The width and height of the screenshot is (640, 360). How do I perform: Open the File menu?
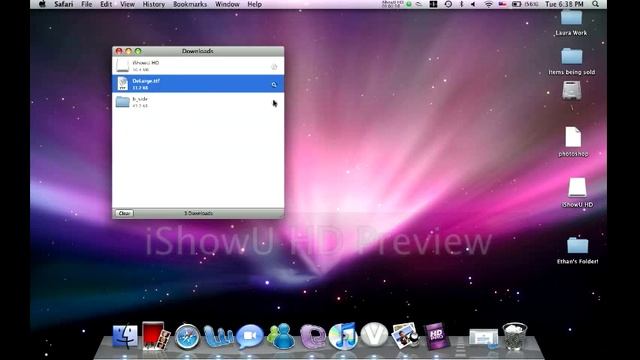(x=87, y=4)
